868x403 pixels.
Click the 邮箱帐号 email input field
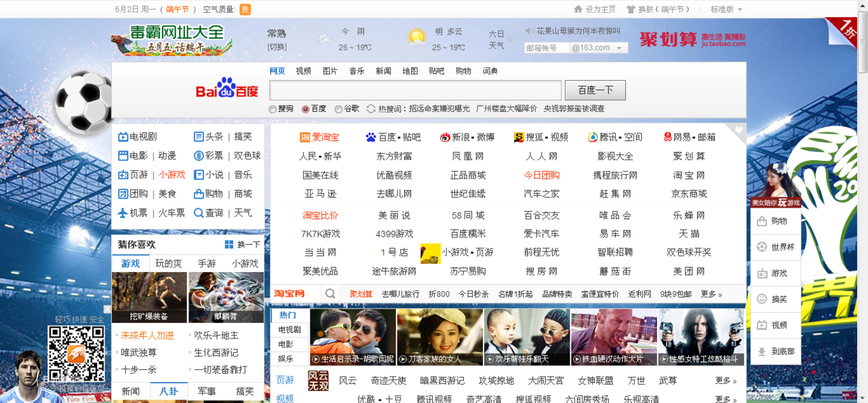tap(547, 48)
